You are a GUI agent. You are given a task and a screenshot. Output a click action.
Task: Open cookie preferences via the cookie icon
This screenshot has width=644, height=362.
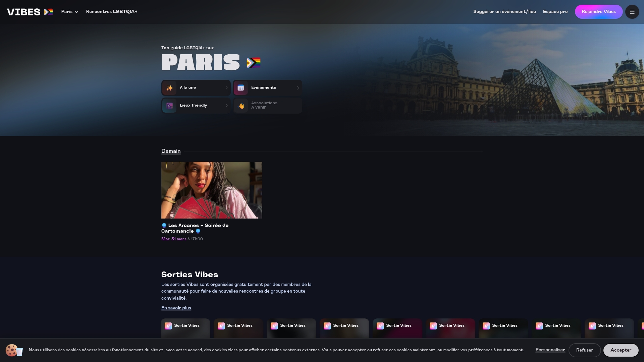coord(14,350)
